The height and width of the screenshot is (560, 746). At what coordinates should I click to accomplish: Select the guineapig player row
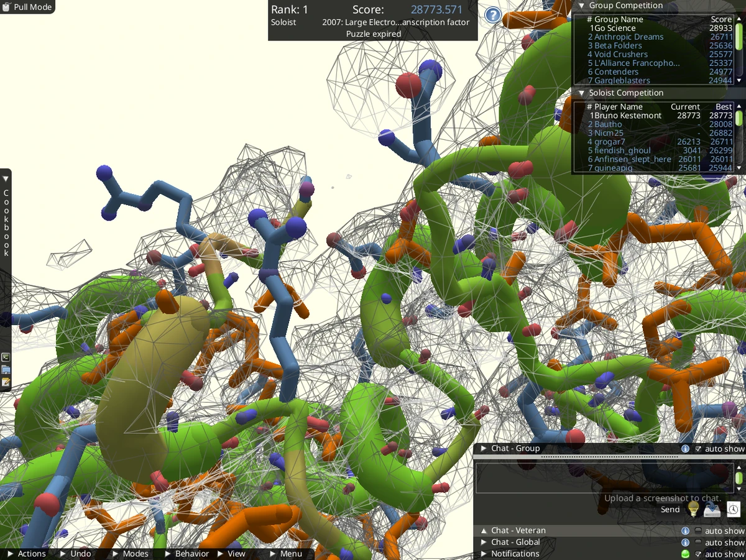click(x=660, y=168)
